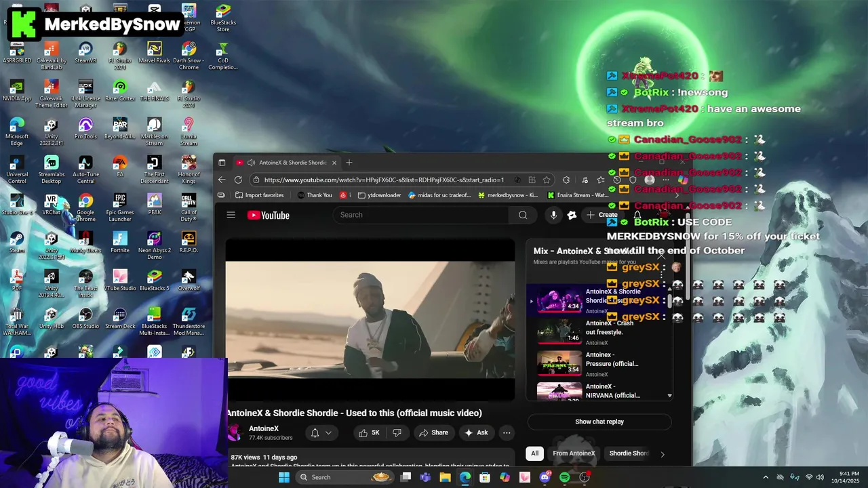
Task: Open Discord from the taskbar
Action: click(x=545, y=477)
